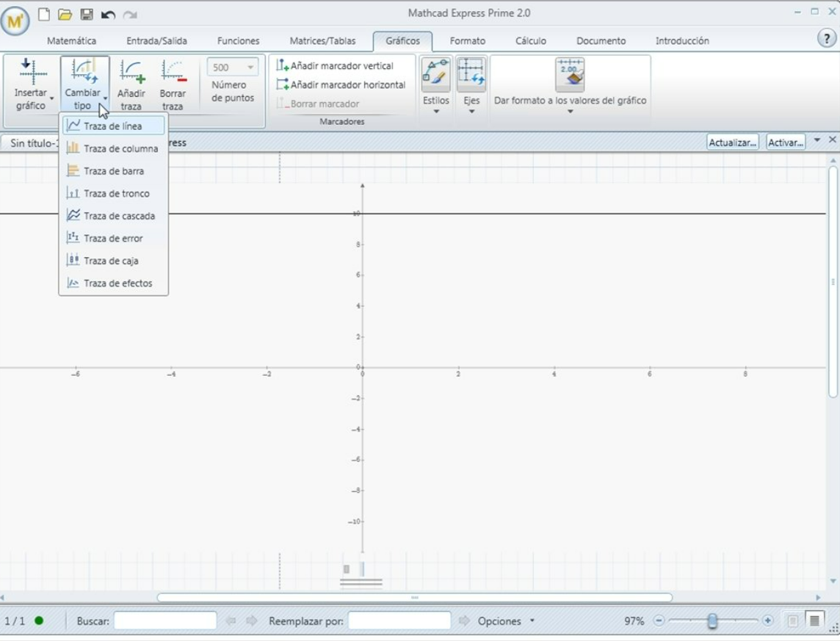
Task: Click the Buscar search field
Action: [165, 620]
